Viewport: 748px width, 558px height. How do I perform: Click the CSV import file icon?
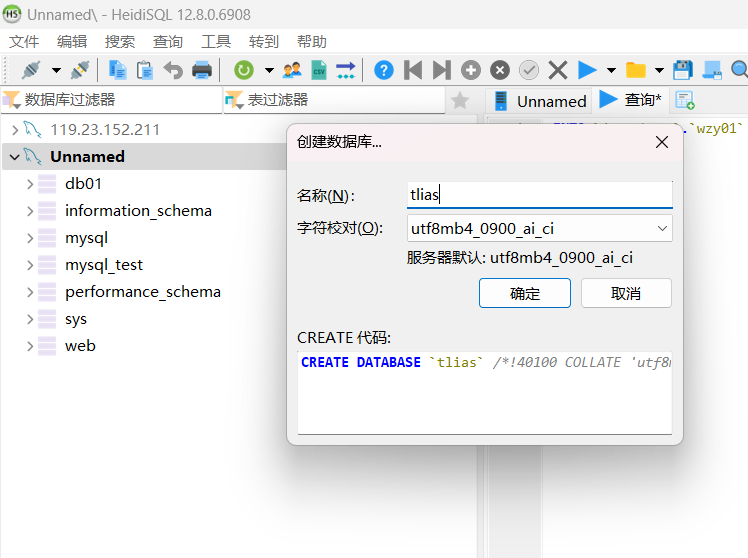pos(319,70)
